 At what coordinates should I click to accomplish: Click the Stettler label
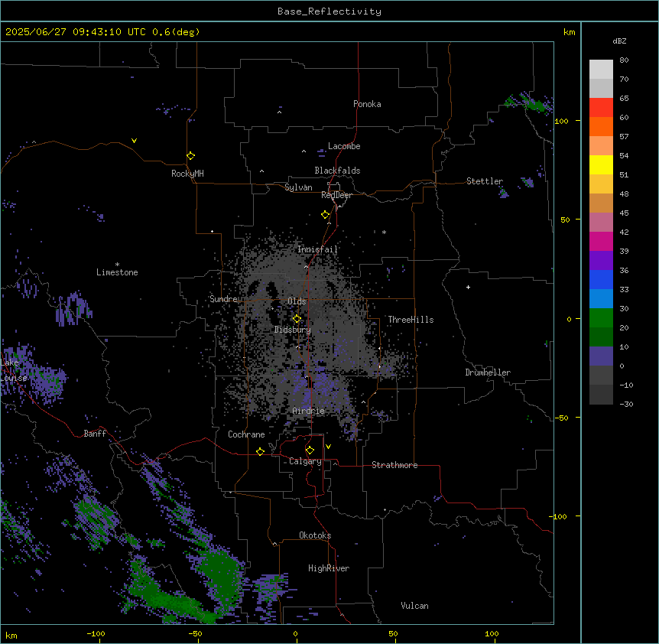[485, 181]
